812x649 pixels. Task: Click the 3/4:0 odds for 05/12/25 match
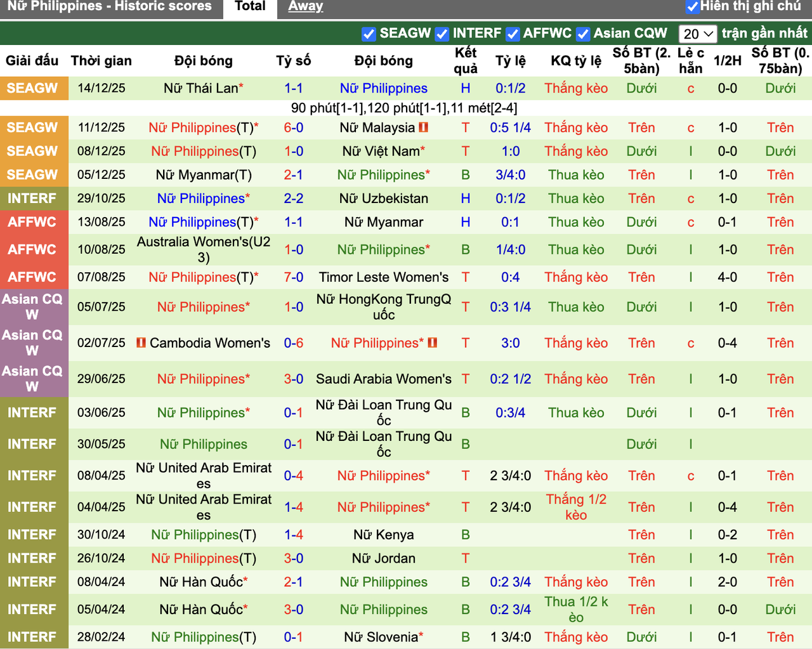[x=511, y=174]
